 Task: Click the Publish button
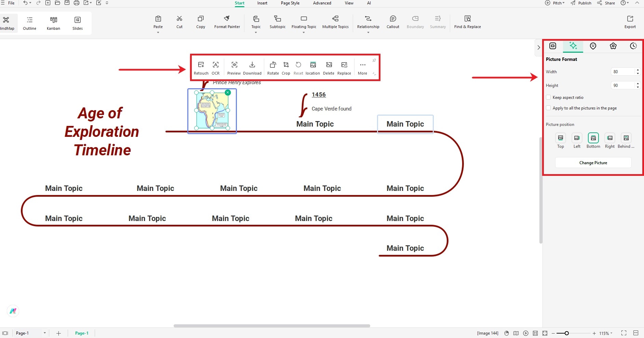point(581,3)
